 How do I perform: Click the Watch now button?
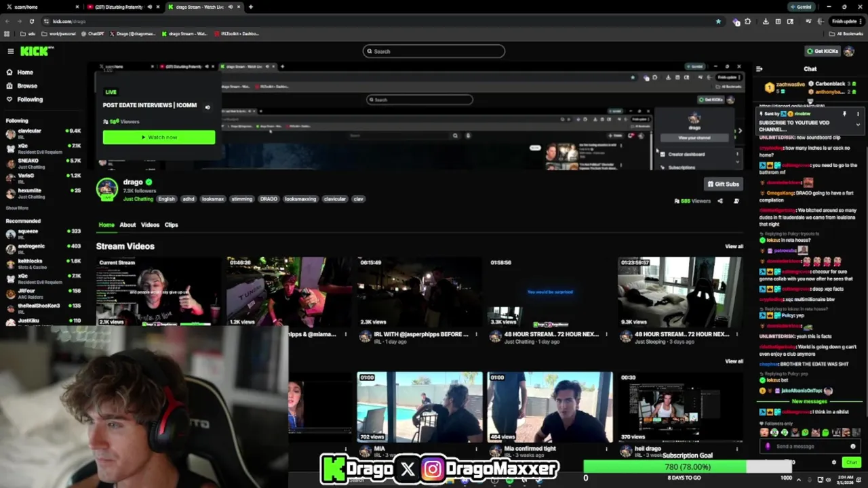click(159, 137)
